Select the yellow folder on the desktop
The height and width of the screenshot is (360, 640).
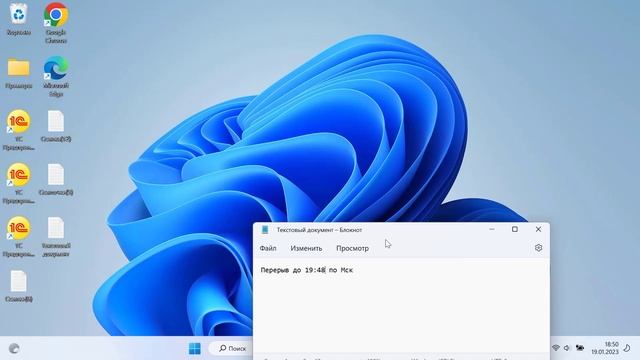click(18, 73)
